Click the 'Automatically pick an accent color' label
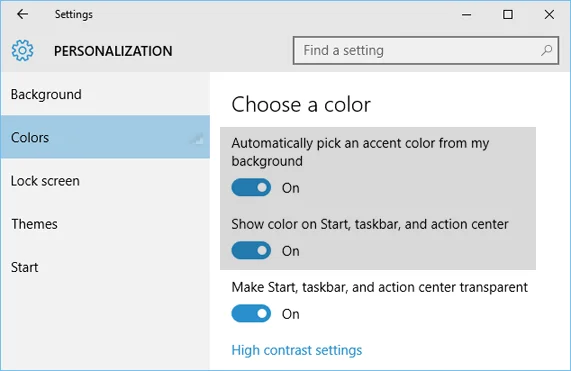The image size is (571, 371). [360, 152]
